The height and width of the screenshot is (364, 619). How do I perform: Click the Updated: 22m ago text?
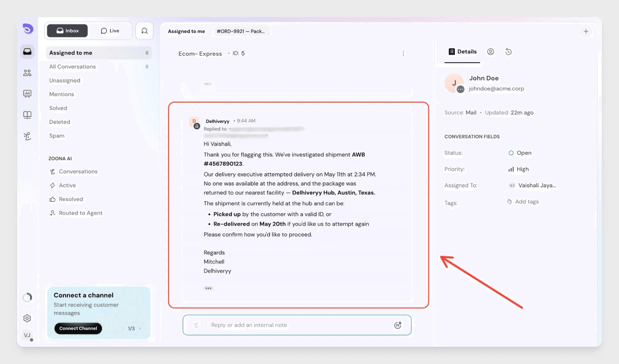[x=509, y=113]
